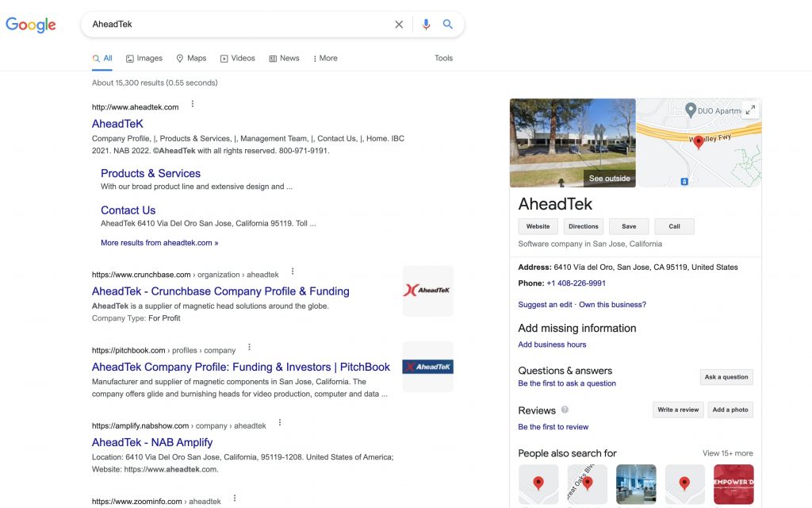Screen dimensions: 812x508
Task: Open the office interior photo thumbnail
Action: (x=636, y=484)
